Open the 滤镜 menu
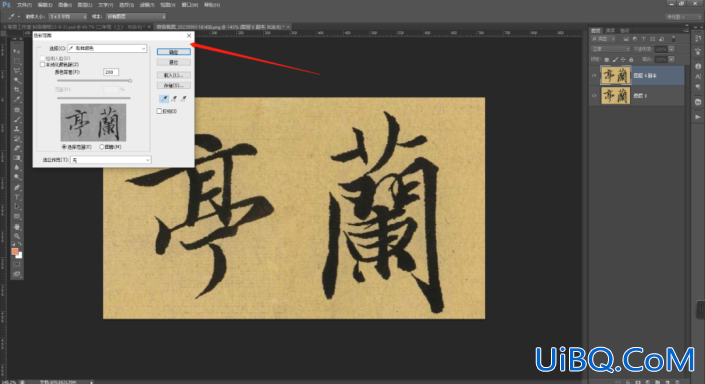Image resolution: width=705 pixels, height=384 pixels. [x=147, y=5]
